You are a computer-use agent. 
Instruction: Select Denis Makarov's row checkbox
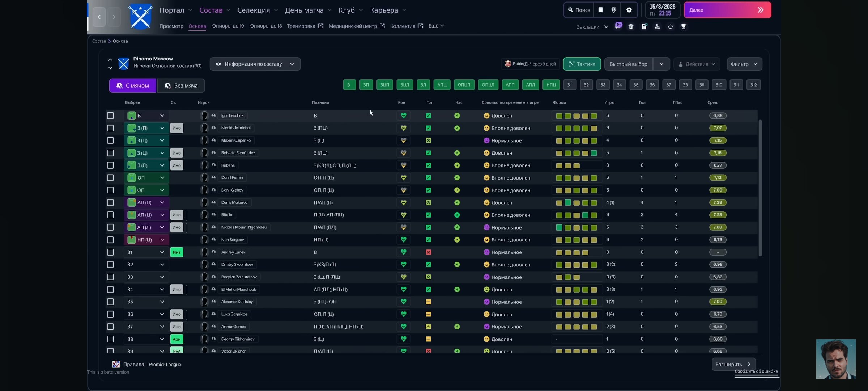pos(110,202)
